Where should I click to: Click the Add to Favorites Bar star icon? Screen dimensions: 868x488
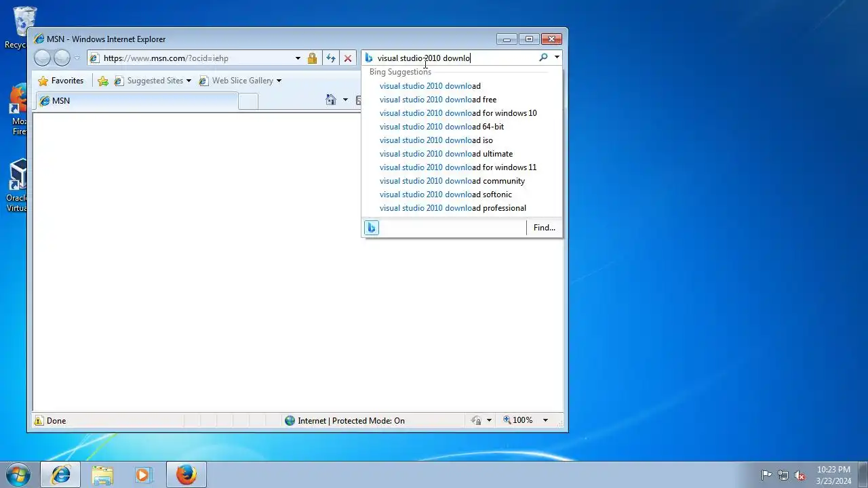[x=103, y=81]
